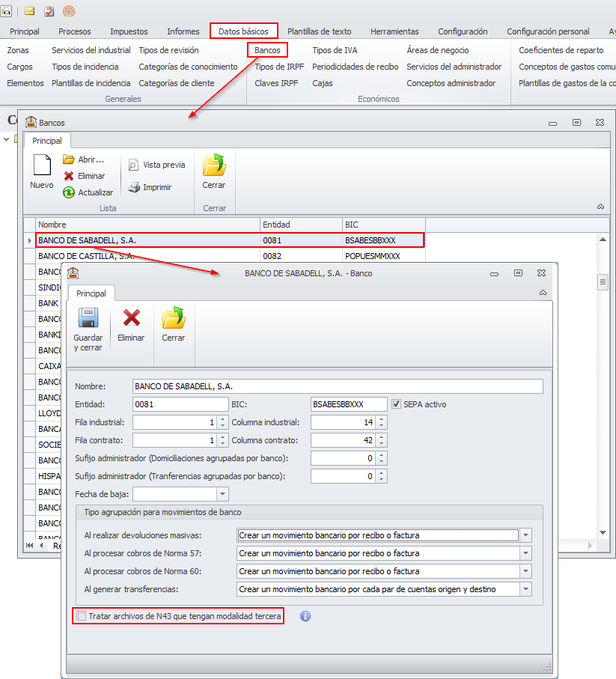Screen dimensions: 616x679
Task: Click the orange broadcast signal icon
Action: 69,11
